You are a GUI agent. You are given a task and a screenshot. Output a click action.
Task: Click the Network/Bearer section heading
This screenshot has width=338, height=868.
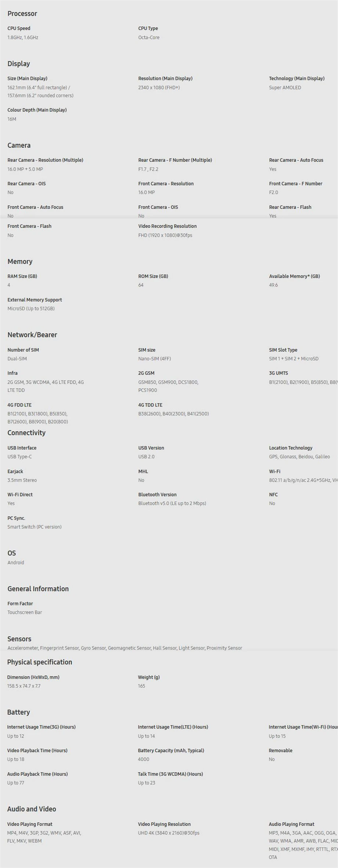pos(32,335)
